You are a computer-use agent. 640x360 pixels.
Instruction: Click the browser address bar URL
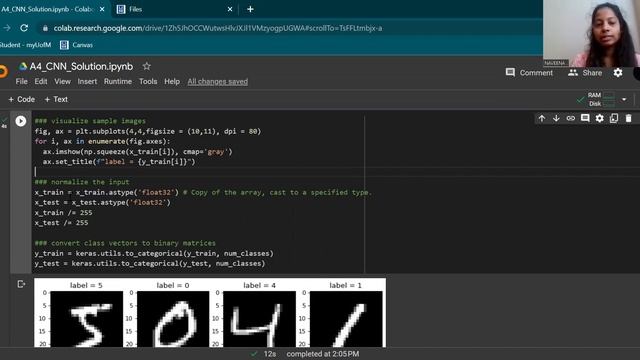click(218, 28)
